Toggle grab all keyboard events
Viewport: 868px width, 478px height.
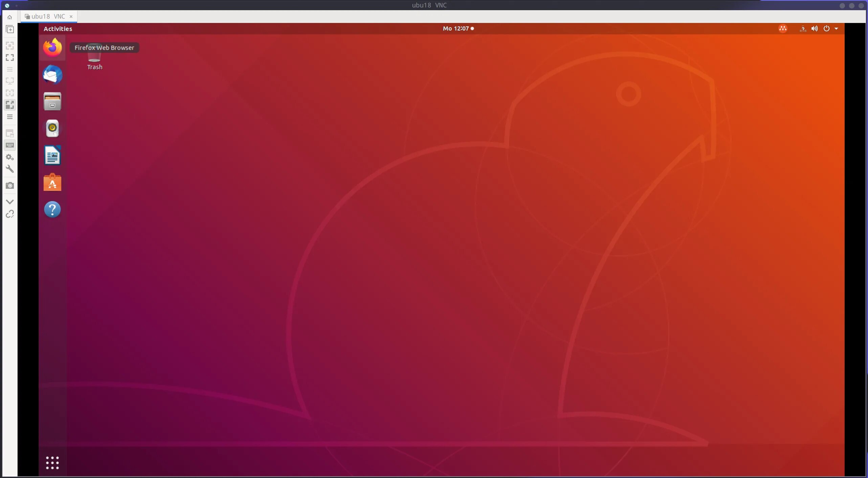(x=10, y=145)
